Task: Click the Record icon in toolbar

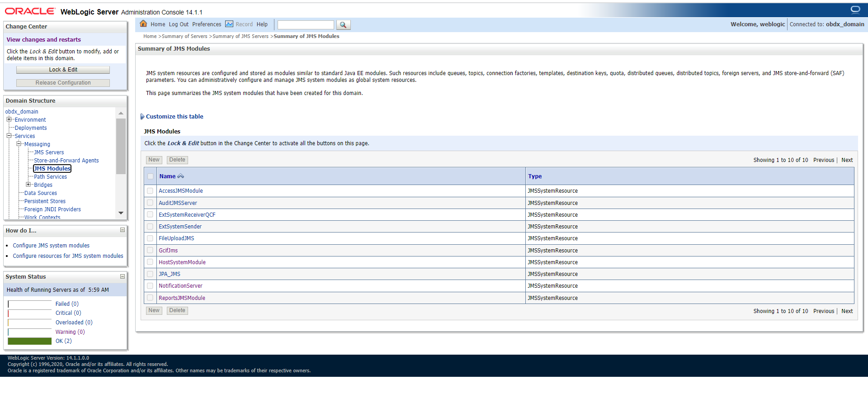Action: pos(229,24)
